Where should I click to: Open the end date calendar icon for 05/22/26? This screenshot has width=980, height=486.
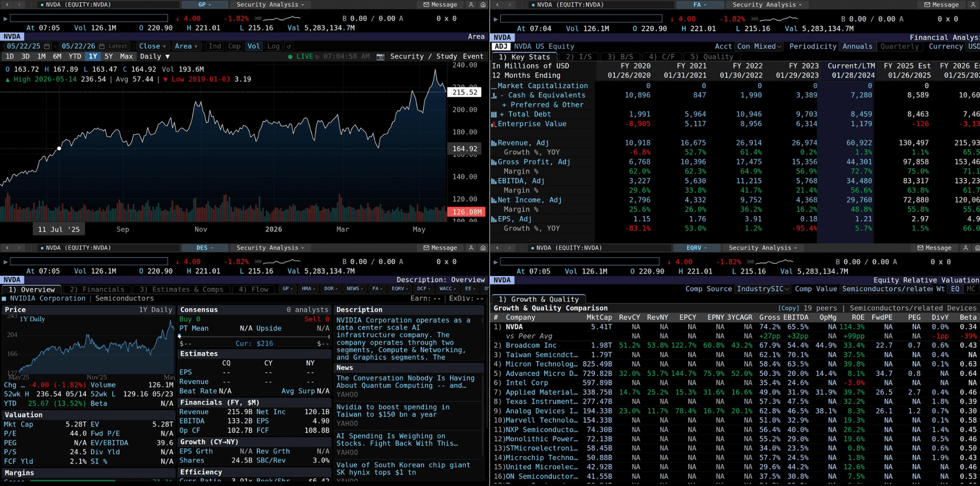(102, 46)
